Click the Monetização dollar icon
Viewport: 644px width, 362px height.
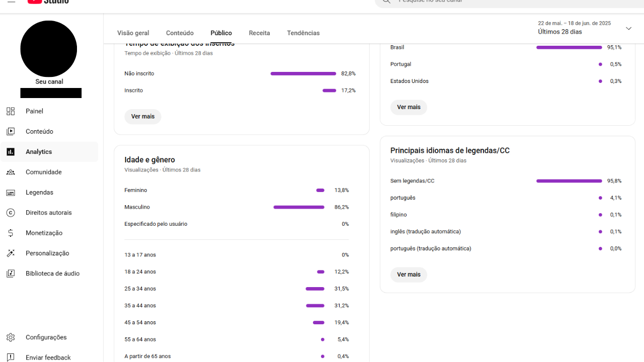tap(11, 233)
